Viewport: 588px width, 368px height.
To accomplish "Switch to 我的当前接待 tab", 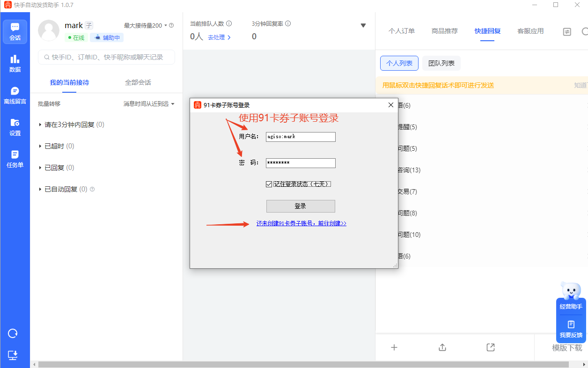I will point(69,82).
